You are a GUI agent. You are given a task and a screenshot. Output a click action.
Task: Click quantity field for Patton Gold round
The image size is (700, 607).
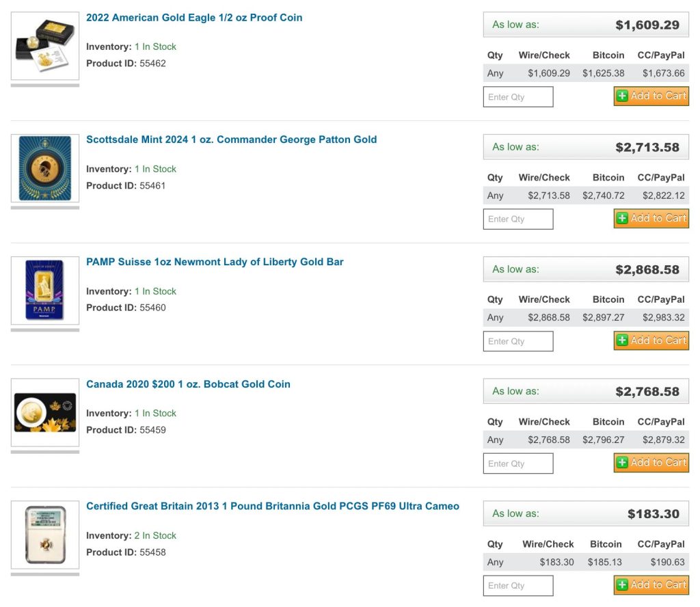(517, 219)
